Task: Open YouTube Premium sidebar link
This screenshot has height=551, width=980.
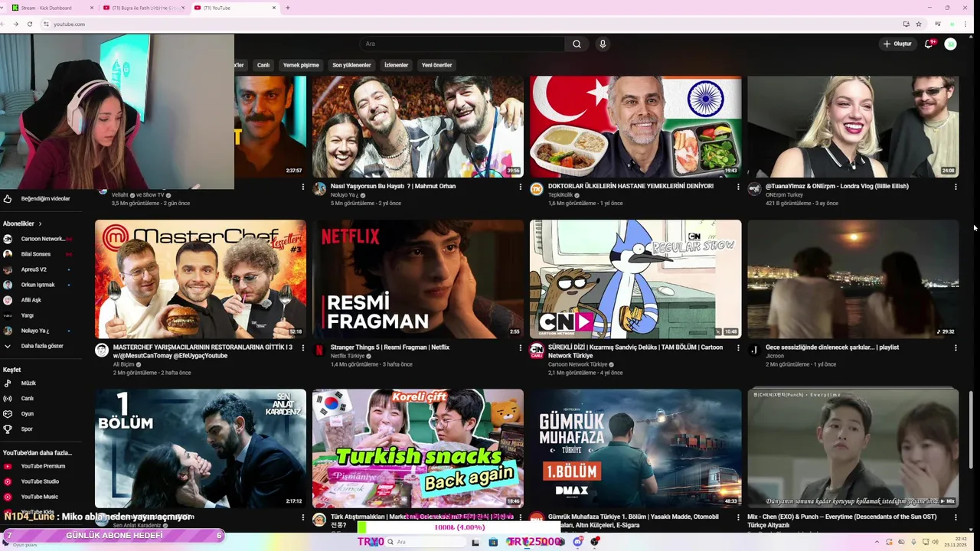Action: 43,466
